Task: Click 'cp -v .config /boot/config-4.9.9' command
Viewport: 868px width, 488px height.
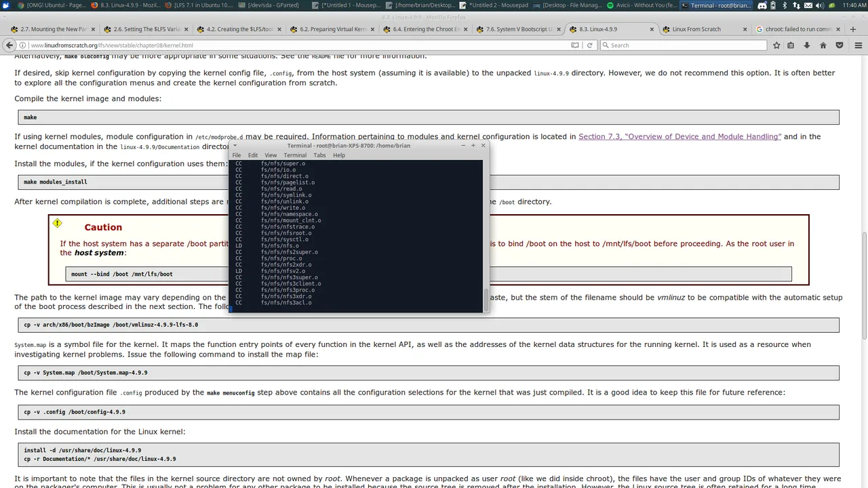Action: [x=75, y=411]
